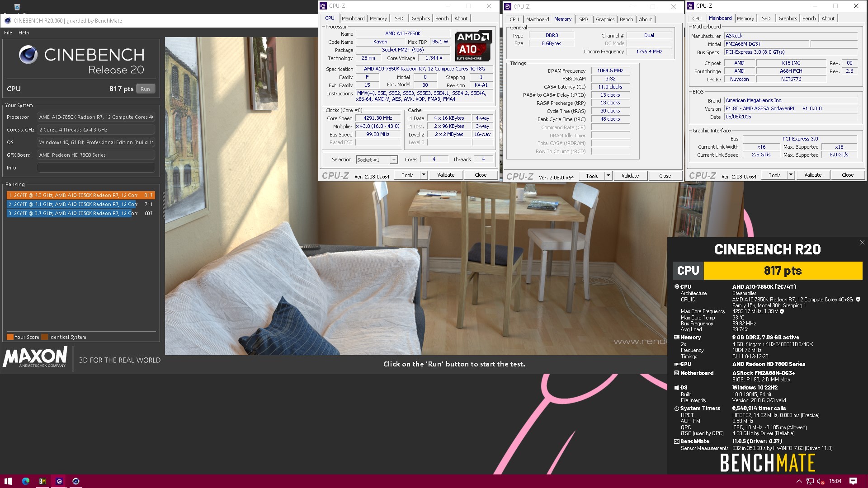Image resolution: width=868 pixels, height=488 pixels.
Task: Click the Core Speed value 4291.30 MHz
Action: [378, 118]
